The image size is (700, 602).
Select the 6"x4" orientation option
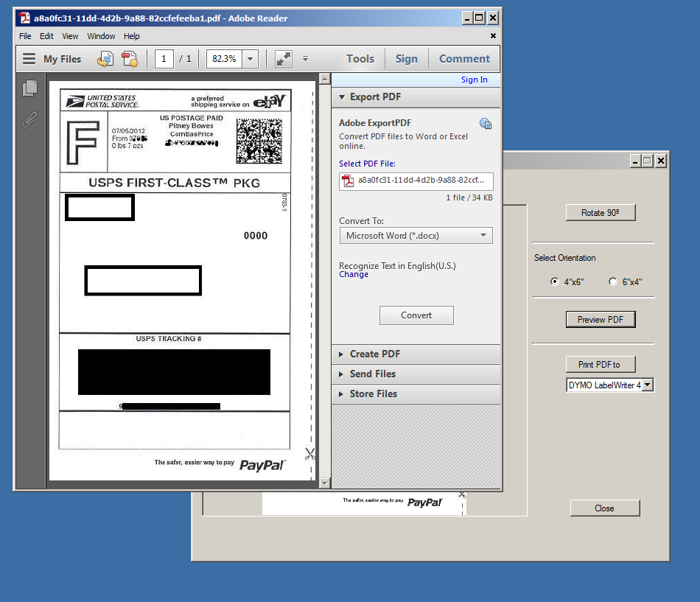click(613, 281)
